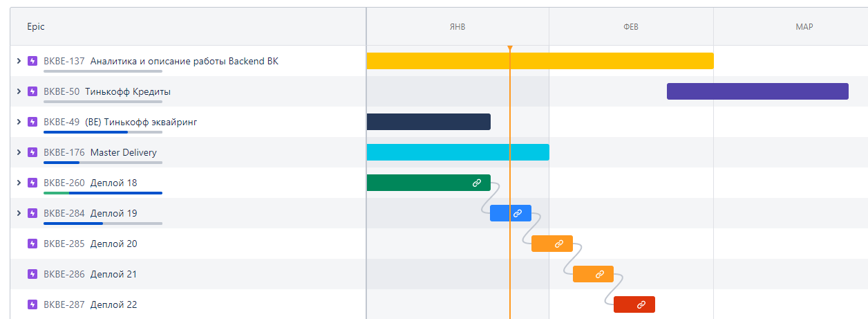Click the purple epic icon for BKBE-285

[x=32, y=244]
